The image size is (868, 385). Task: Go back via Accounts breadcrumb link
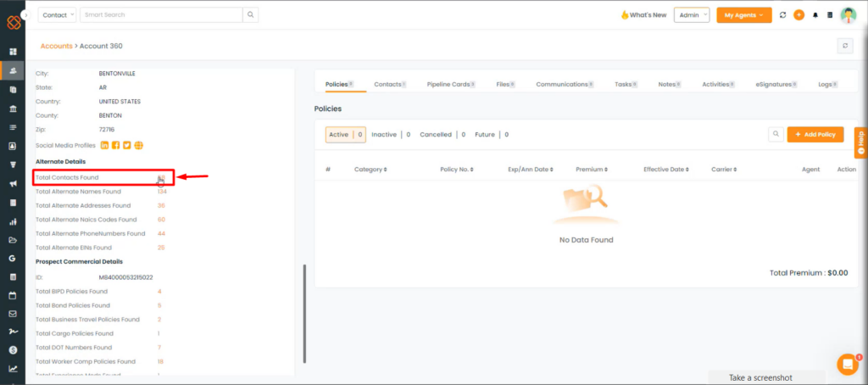tap(57, 46)
